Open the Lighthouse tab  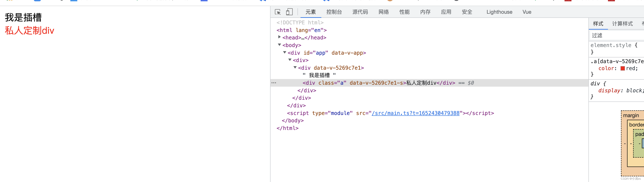499,12
